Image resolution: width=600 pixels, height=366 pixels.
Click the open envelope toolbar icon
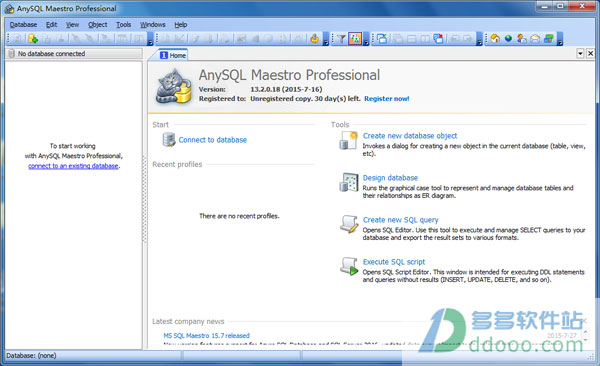coord(535,39)
